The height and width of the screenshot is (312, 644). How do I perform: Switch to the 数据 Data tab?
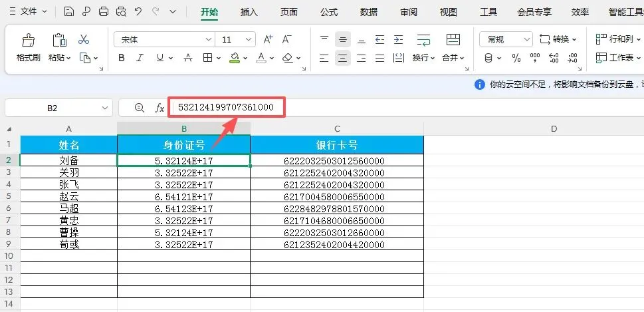[369, 12]
